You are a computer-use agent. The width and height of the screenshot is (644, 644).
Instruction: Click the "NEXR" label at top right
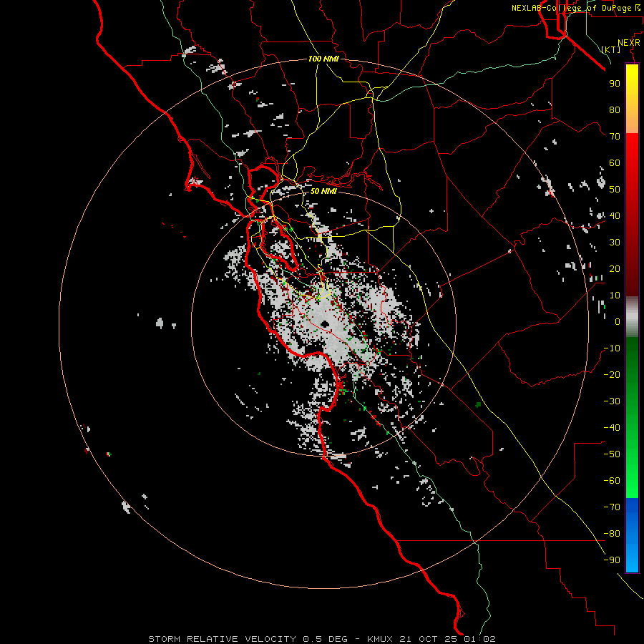(x=629, y=43)
